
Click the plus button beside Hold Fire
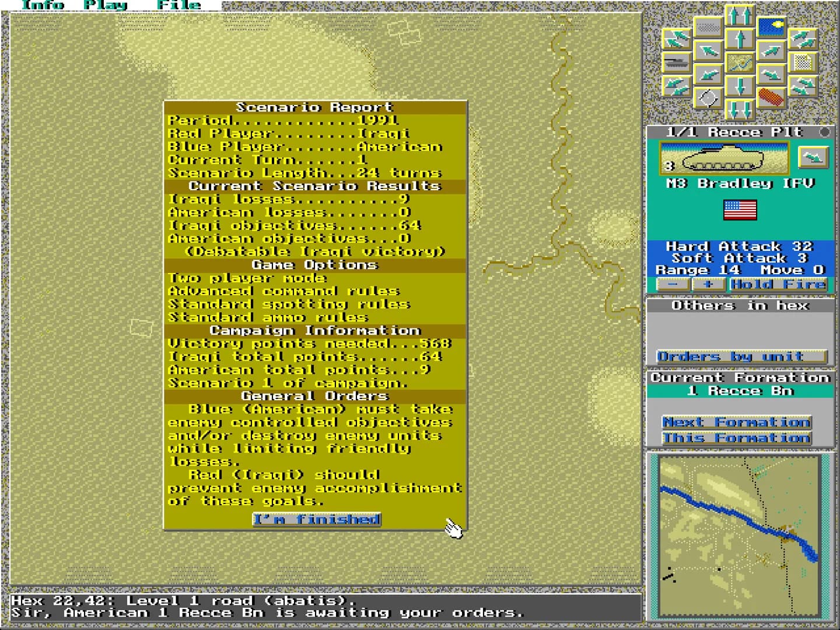coord(708,285)
